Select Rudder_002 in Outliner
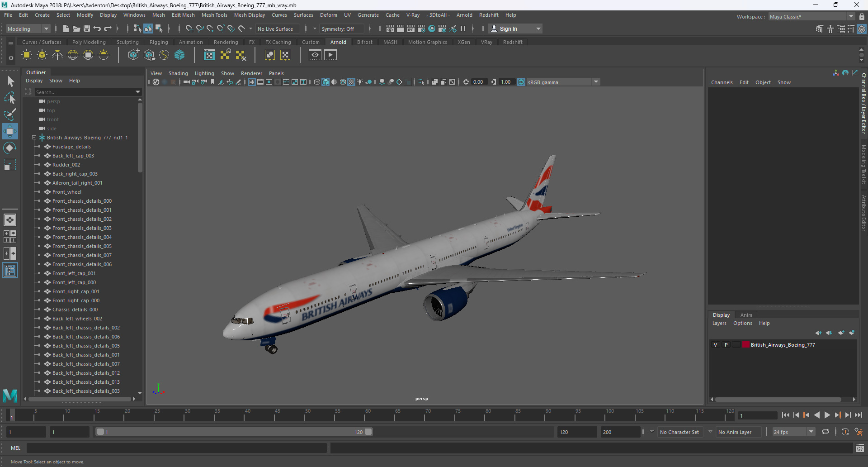 pyautogui.click(x=66, y=165)
